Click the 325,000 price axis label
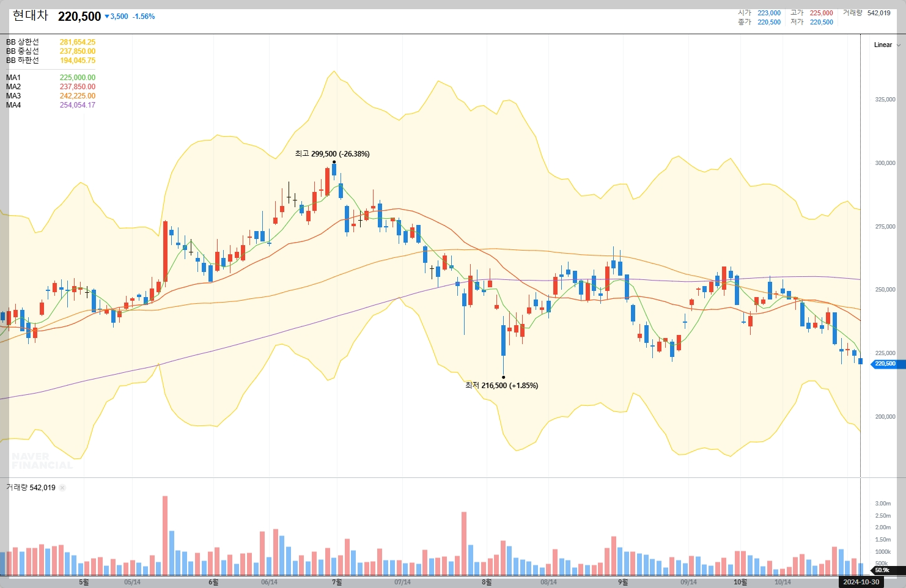906x588 pixels. 885,100
